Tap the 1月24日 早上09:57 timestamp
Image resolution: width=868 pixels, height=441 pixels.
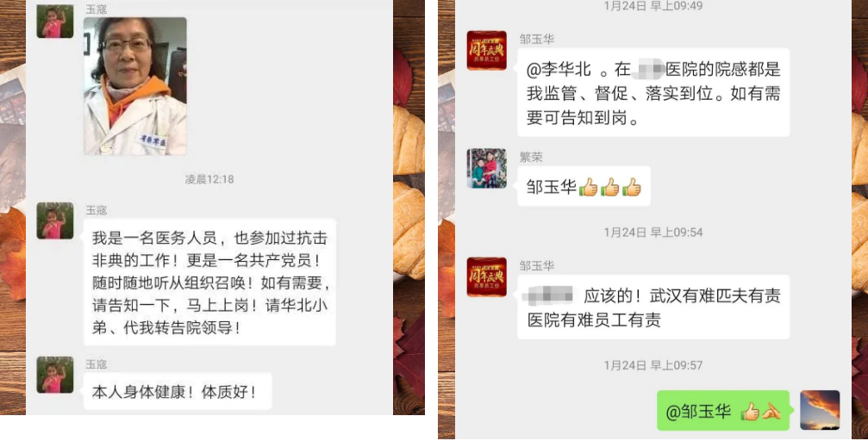pyautogui.click(x=653, y=365)
